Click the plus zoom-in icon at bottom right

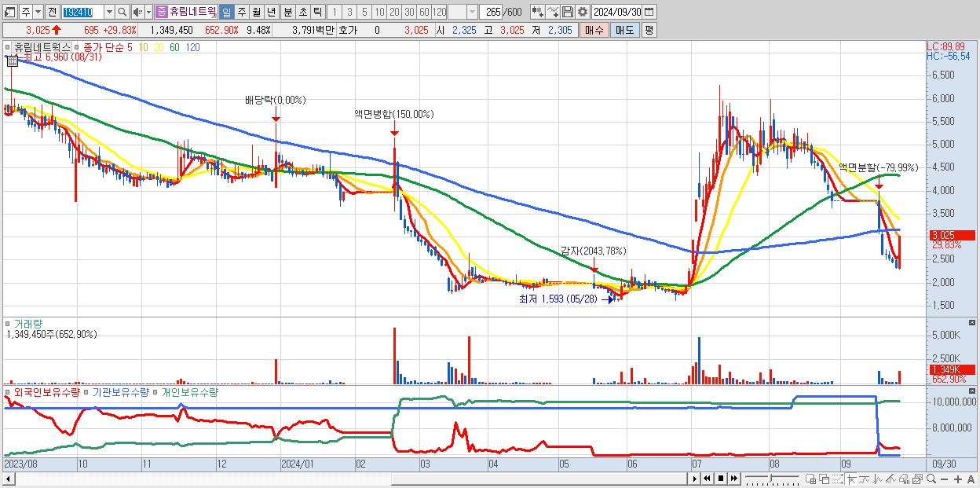pyautogui.click(x=958, y=479)
